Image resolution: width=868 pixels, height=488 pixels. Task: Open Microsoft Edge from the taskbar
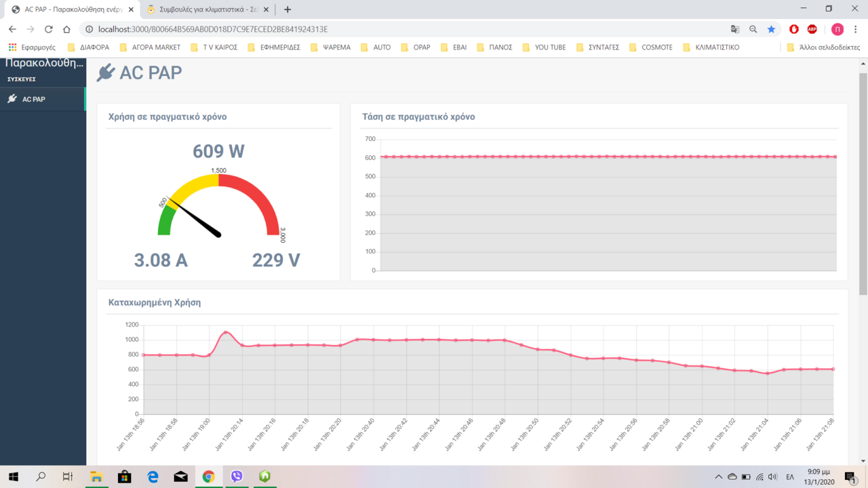pyautogui.click(x=153, y=476)
